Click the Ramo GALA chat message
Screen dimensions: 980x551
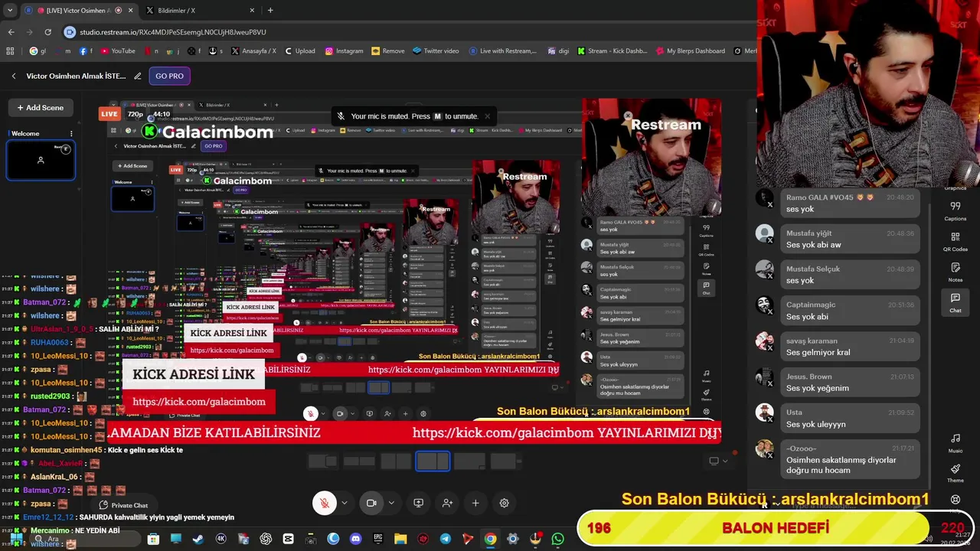pos(850,203)
